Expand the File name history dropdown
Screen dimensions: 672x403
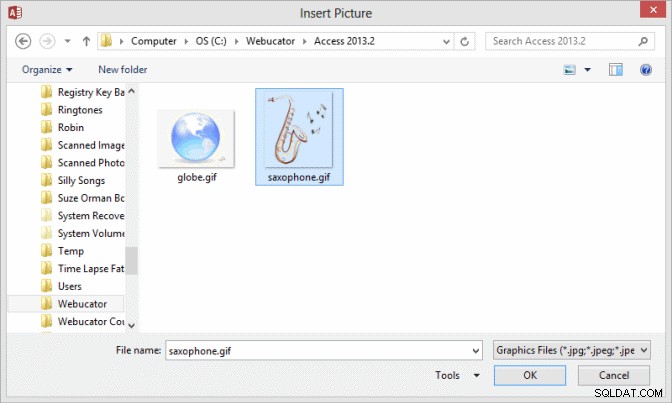(476, 351)
